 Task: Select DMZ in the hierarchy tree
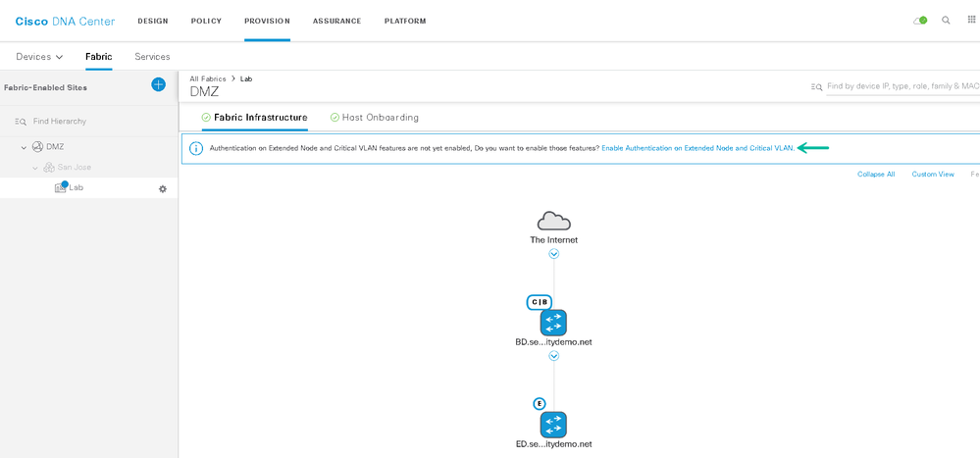55,147
